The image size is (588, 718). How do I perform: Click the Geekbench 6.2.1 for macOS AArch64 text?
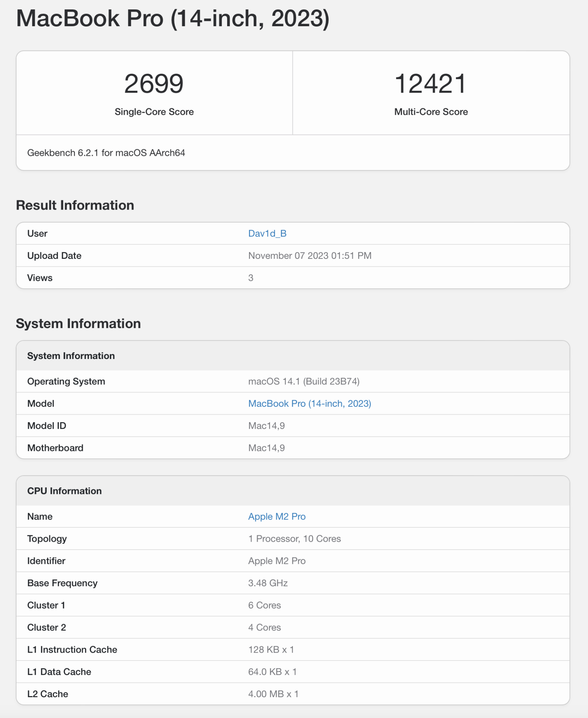(106, 153)
